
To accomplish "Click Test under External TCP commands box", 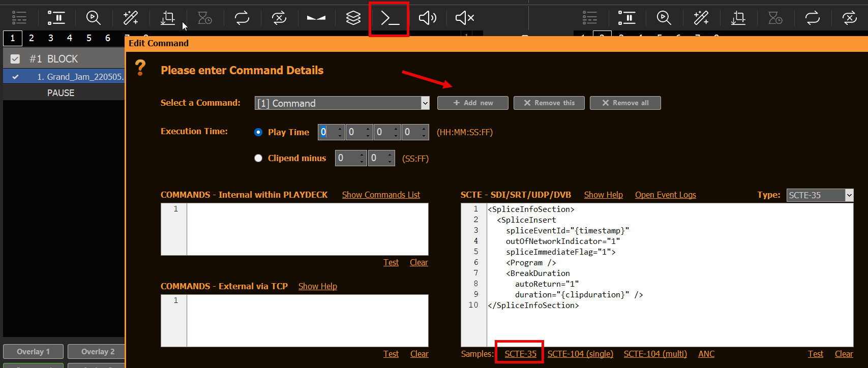I will coord(391,354).
